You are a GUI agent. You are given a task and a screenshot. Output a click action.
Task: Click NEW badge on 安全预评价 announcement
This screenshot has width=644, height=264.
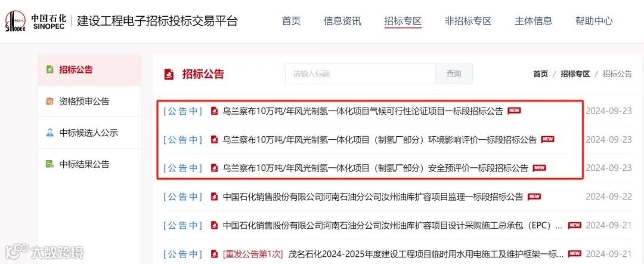(539, 168)
